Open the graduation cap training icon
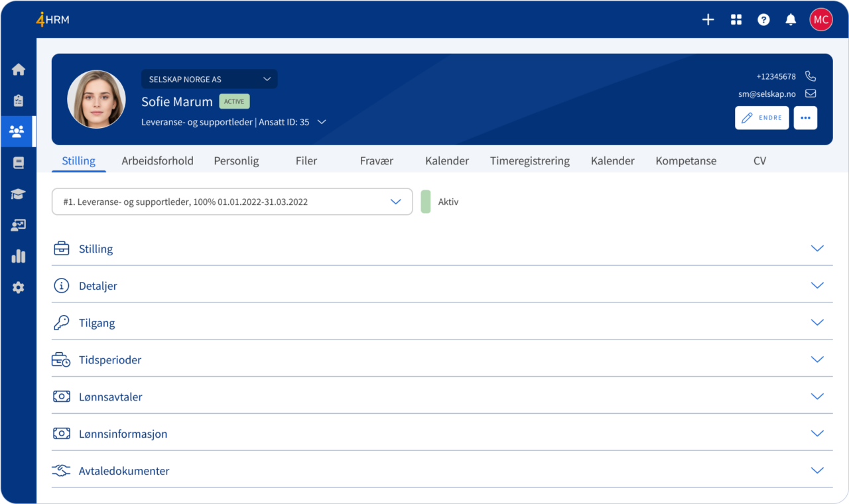 pos(18,194)
